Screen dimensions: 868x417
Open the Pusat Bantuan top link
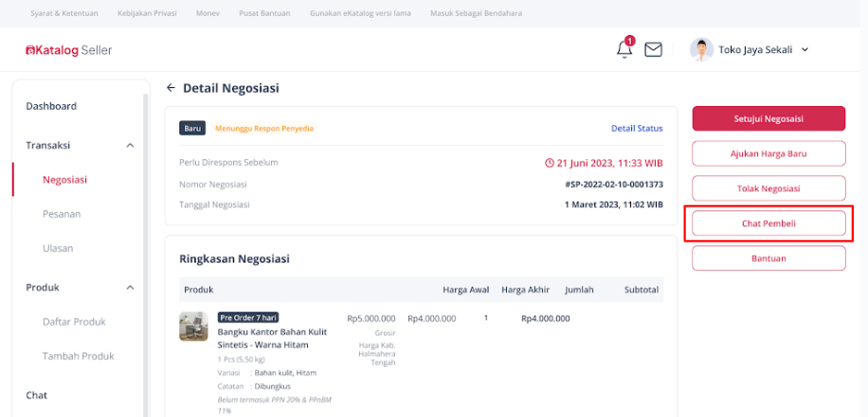pos(264,13)
